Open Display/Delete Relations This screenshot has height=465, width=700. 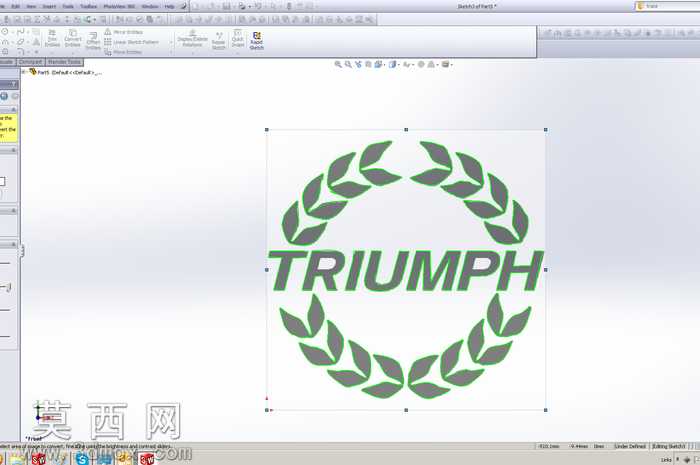192,39
